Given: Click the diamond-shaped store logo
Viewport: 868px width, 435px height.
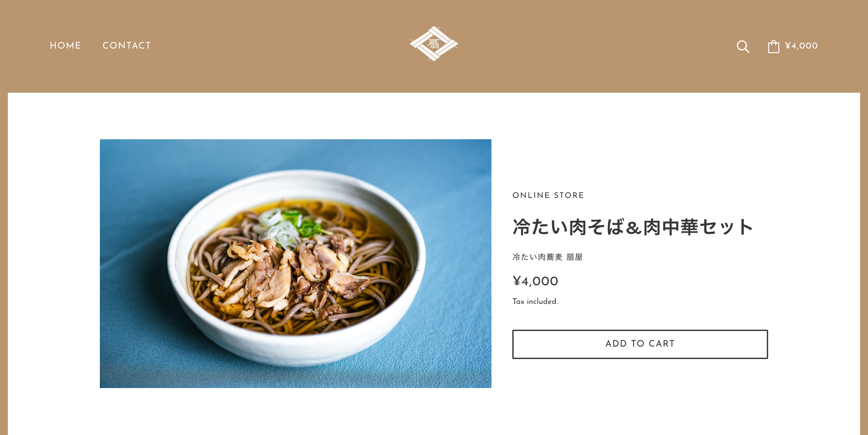Looking at the screenshot, I should coord(434,44).
